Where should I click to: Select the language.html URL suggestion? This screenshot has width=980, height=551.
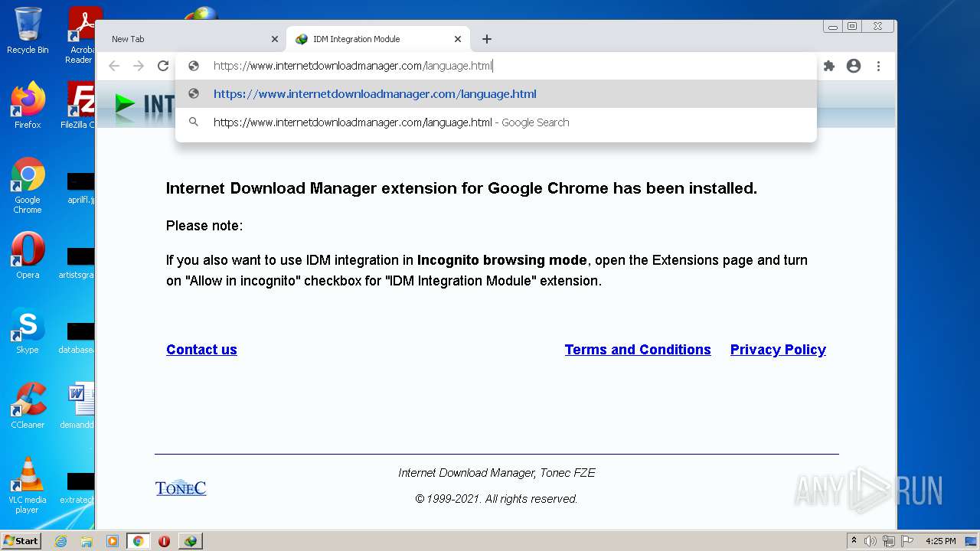(496, 94)
